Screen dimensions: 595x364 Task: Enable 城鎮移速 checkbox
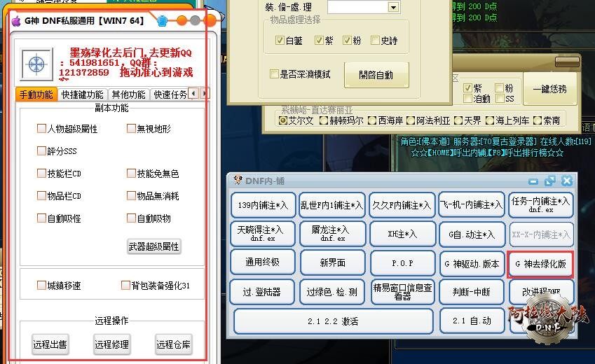pos(41,285)
